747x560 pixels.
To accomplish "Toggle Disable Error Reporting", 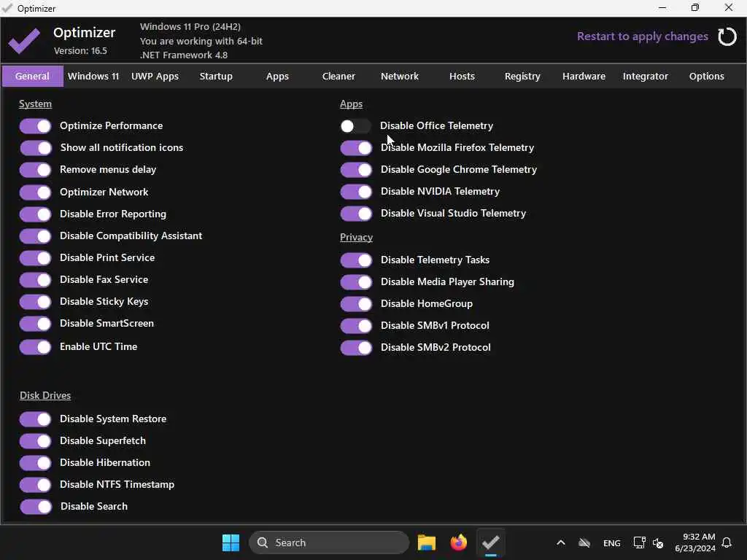I will tap(35, 214).
